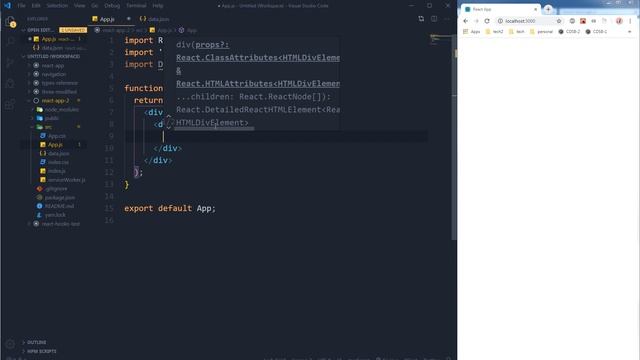Open the Go menu
Image resolution: width=640 pixels, height=360 pixels.
[x=95, y=6]
